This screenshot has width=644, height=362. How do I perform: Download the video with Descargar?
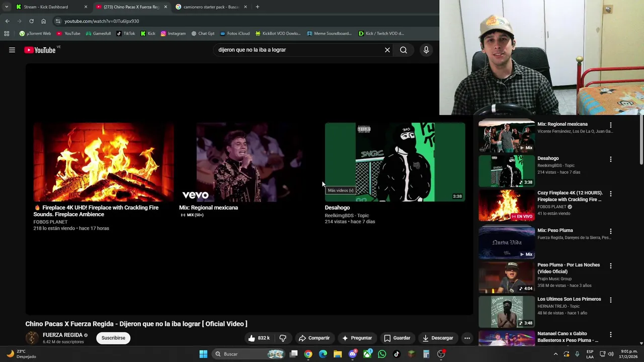point(438,338)
